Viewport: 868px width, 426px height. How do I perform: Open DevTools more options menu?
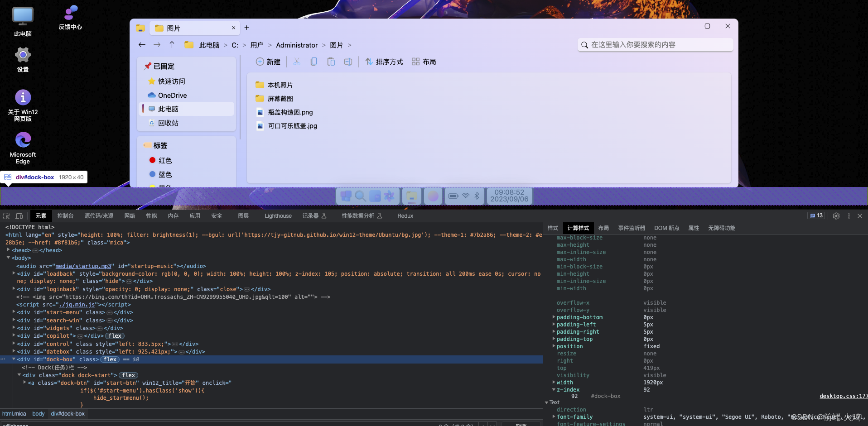click(849, 216)
